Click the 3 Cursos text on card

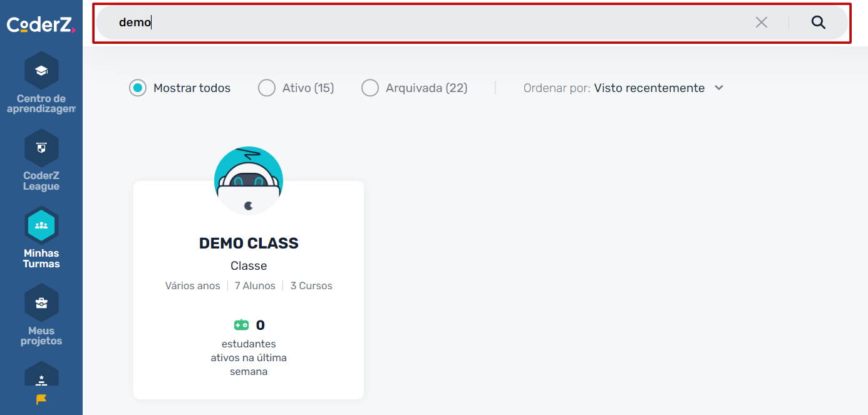tap(311, 286)
